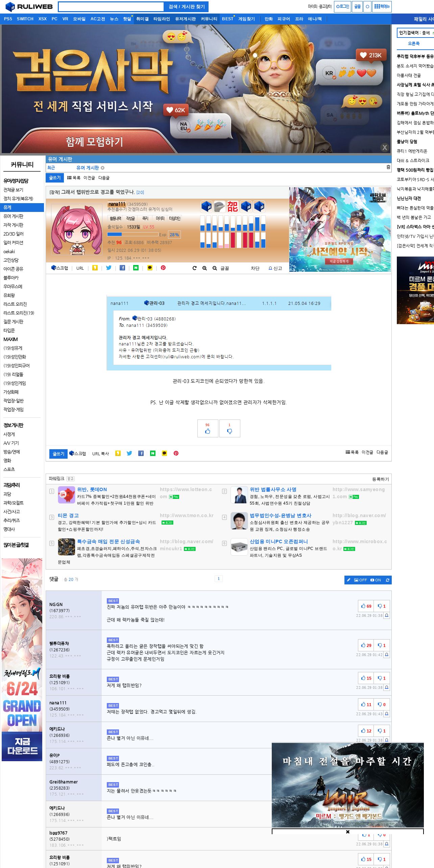Click URL 복사 at post bottom

pos(100,454)
